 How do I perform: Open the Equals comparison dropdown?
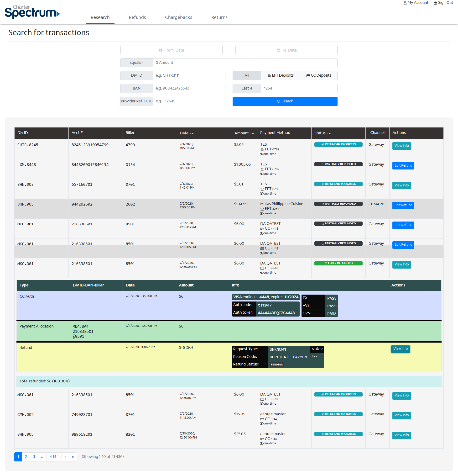coord(136,63)
